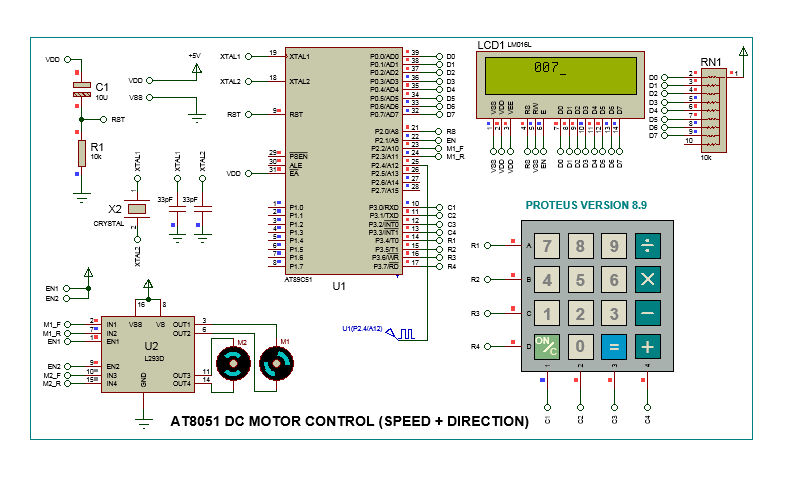Click the keypad plus key

click(647, 346)
